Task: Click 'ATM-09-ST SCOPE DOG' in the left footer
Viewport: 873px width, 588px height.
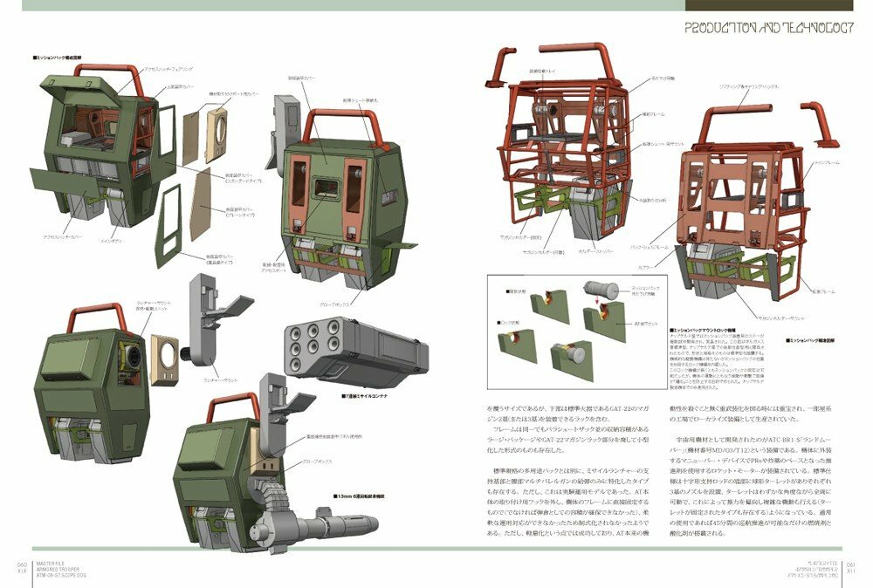Action: (x=61, y=576)
